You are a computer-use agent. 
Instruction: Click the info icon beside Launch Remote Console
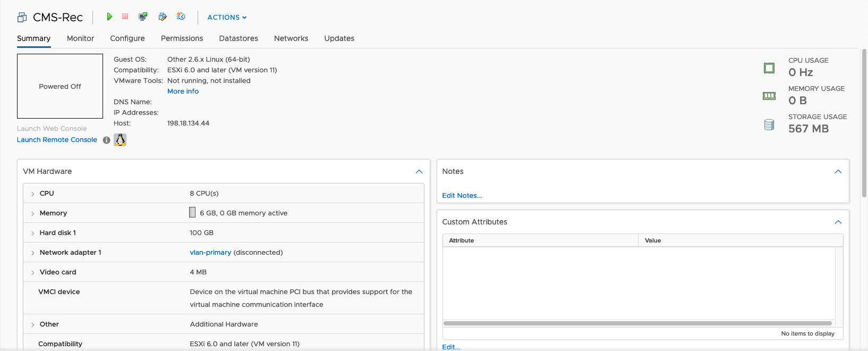106,140
